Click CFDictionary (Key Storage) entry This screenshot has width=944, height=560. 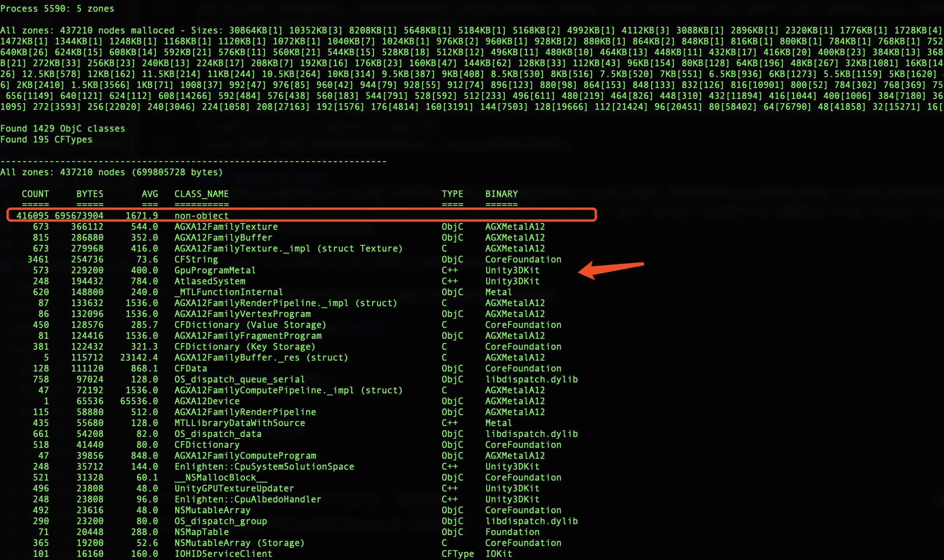pyautogui.click(x=245, y=347)
